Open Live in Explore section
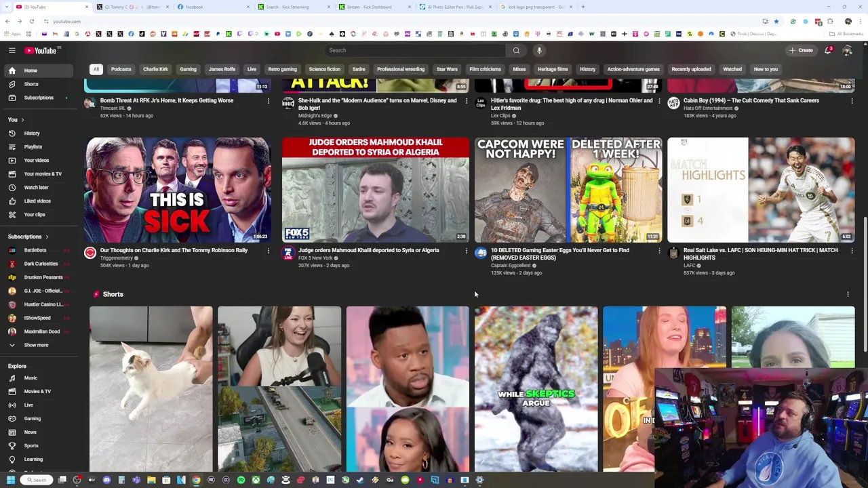The image size is (868, 488). pos(37,405)
